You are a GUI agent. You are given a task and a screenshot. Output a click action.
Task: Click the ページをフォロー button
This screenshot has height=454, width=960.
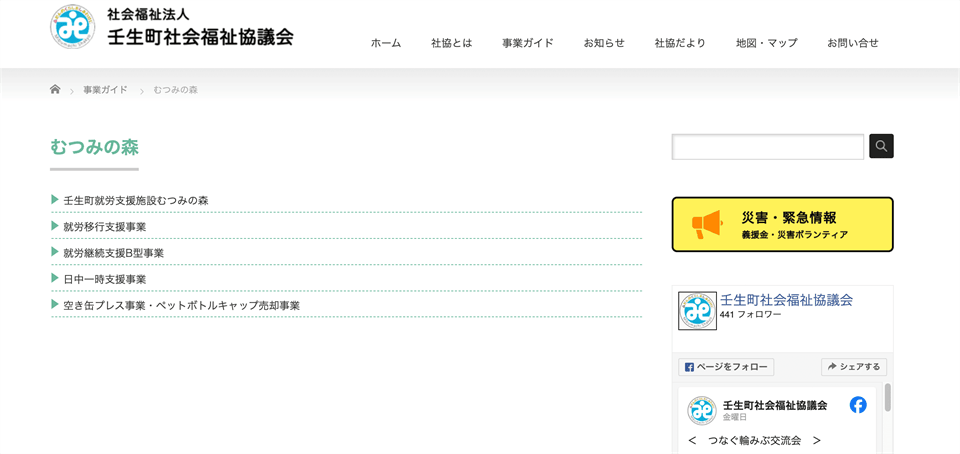click(x=726, y=367)
